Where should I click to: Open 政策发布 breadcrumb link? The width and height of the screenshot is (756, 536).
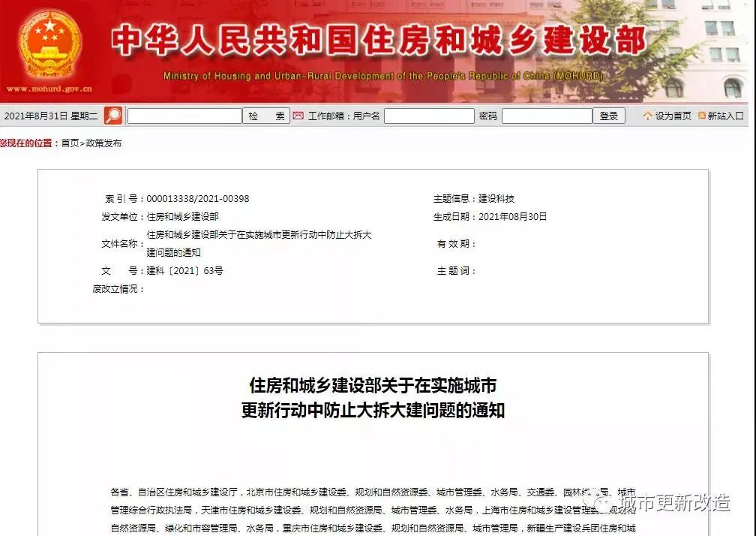tap(103, 143)
